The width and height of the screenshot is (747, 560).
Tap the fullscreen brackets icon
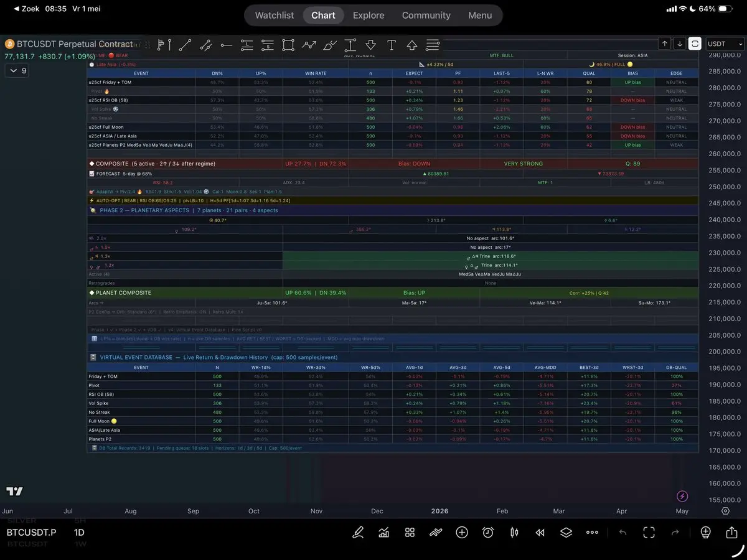point(649,532)
